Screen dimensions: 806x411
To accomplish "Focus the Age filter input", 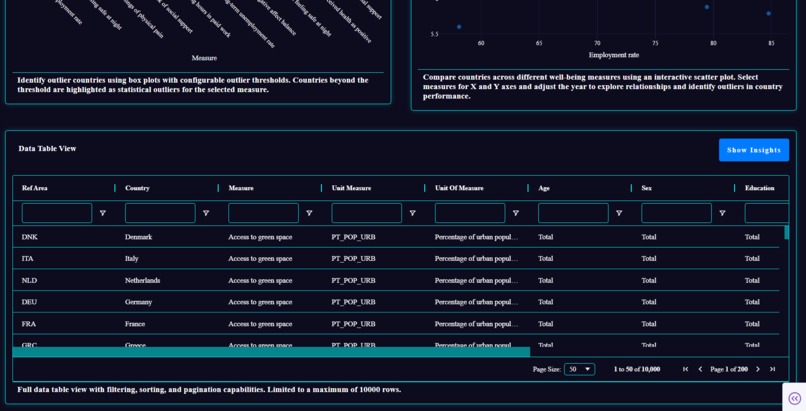I will [x=573, y=213].
